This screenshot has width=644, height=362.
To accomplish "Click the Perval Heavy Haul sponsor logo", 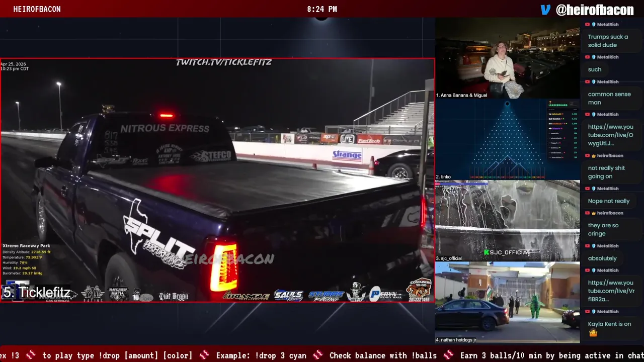I will coord(386,294).
